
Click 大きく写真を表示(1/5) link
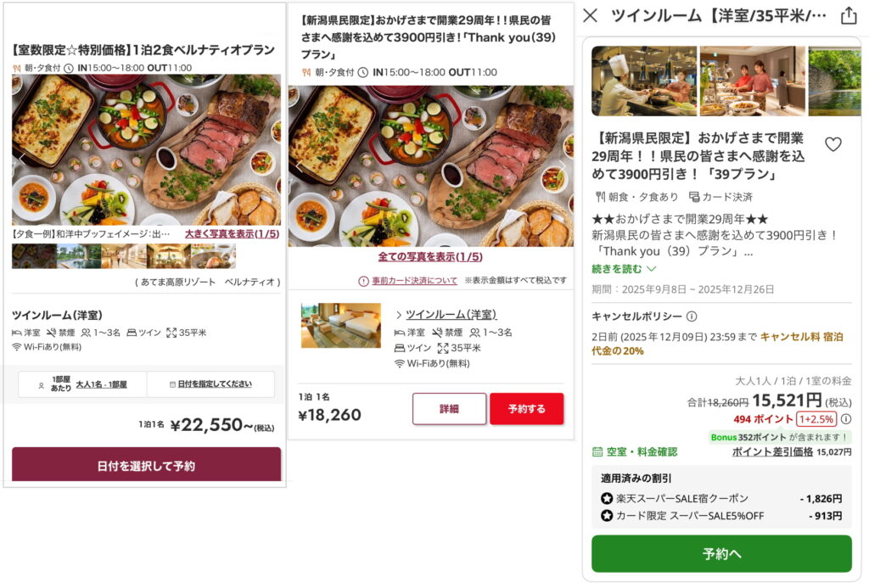(231, 233)
